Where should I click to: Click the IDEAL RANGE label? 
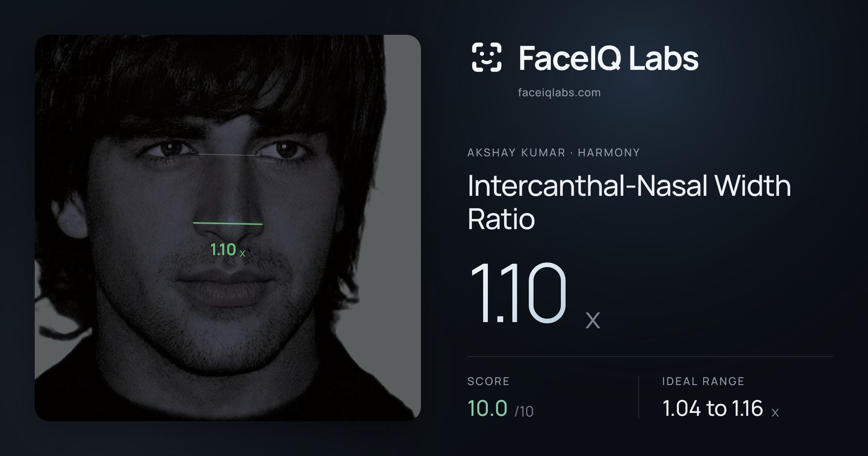pos(703,381)
